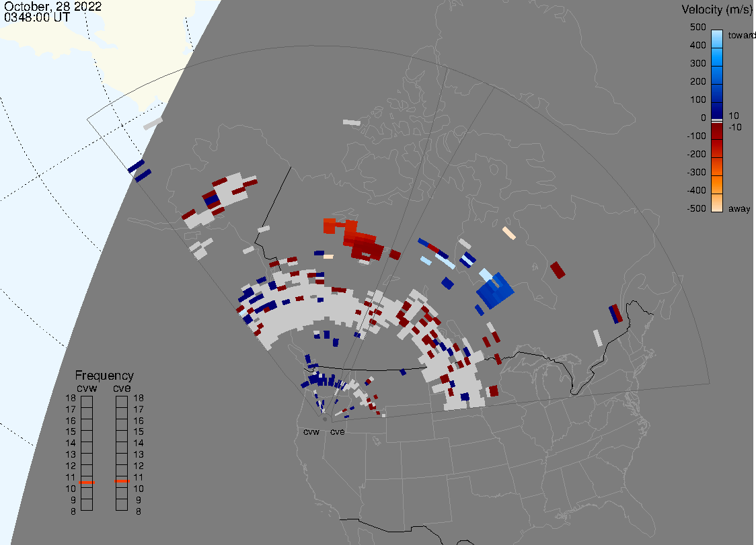Click the '-500' label on velocity scale
Viewport: 756px width, 545px height.
coord(696,208)
